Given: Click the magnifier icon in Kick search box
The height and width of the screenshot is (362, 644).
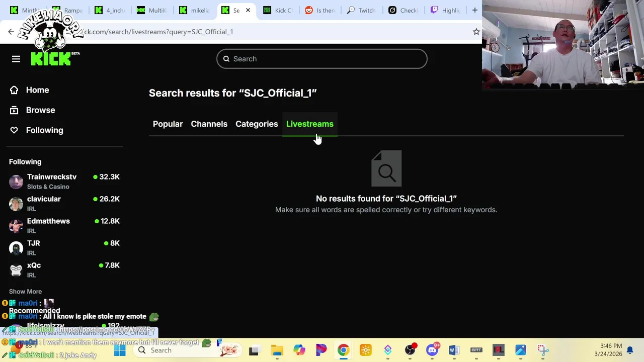Looking at the screenshot, I should [226, 59].
